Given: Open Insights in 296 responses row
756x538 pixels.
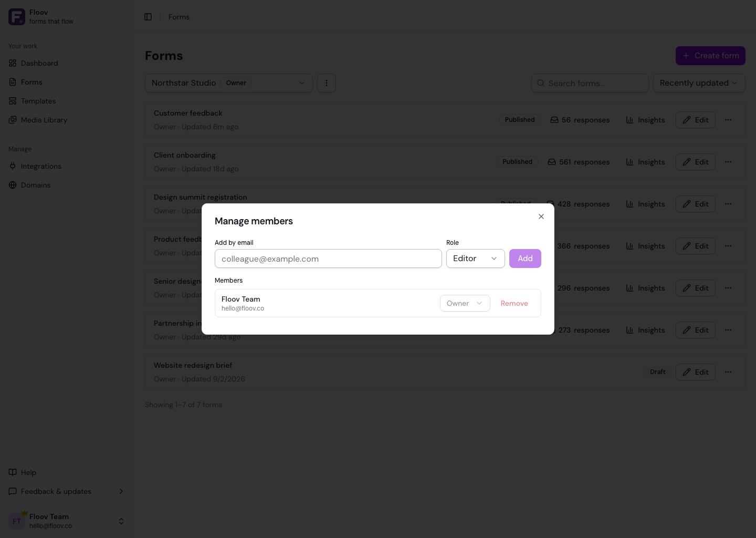Looking at the screenshot, I should [645, 288].
